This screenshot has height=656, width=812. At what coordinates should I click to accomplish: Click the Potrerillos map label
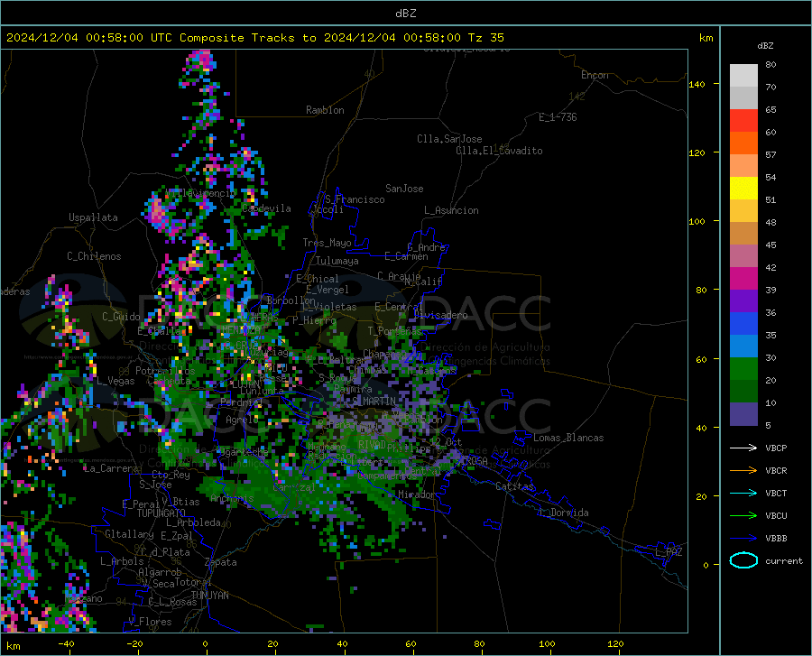[x=165, y=371]
